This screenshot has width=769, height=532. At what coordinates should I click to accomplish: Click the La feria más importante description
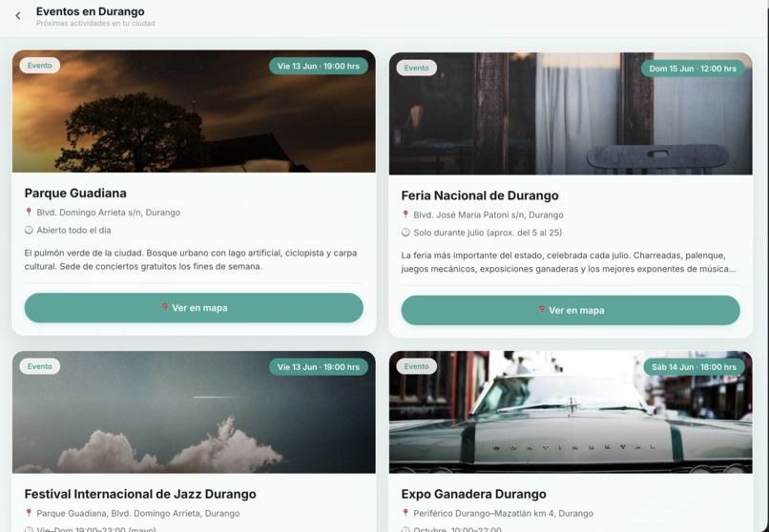click(x=569, y=262)
